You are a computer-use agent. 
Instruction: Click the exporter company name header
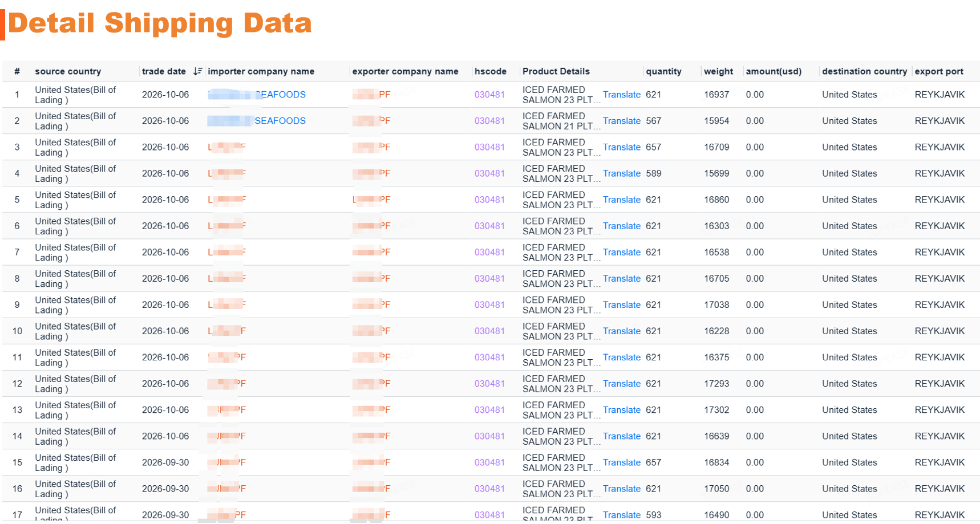tap(405, 71)
